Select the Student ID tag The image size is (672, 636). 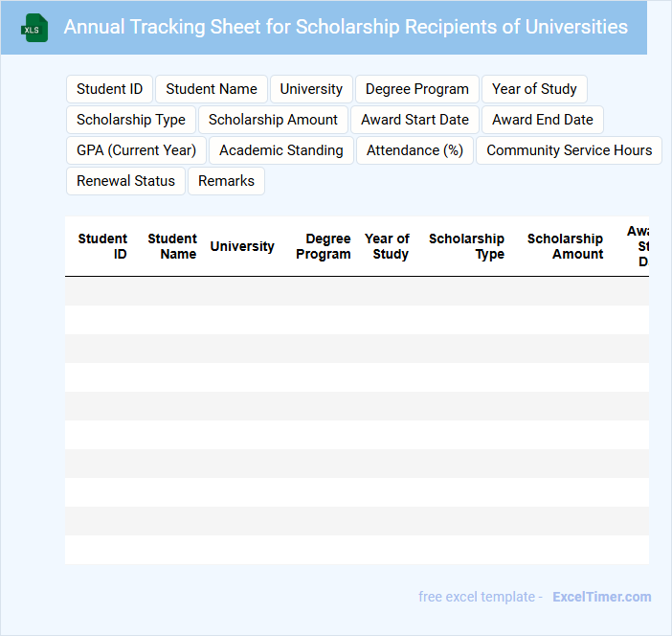click(x=109, y=89)
